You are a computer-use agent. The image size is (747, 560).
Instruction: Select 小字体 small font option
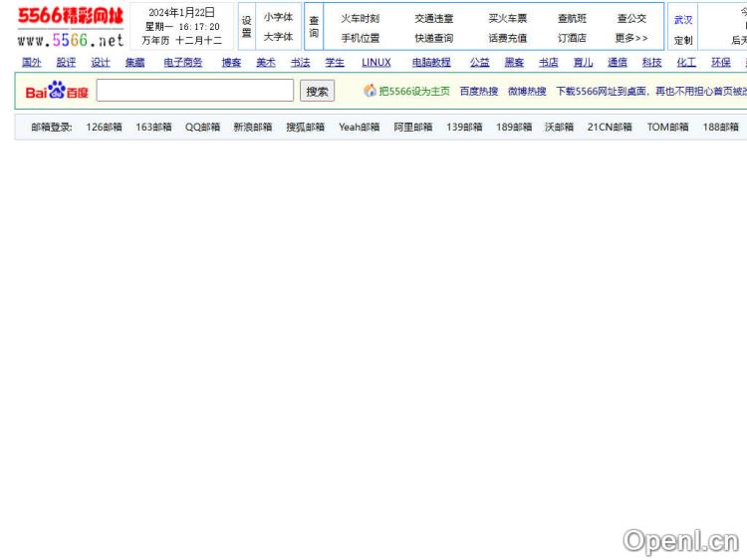pos(278,17)
